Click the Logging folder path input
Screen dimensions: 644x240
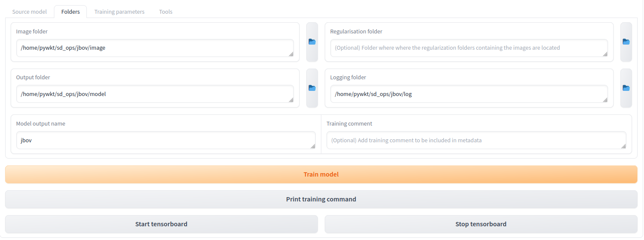click(x=468, y=94)
